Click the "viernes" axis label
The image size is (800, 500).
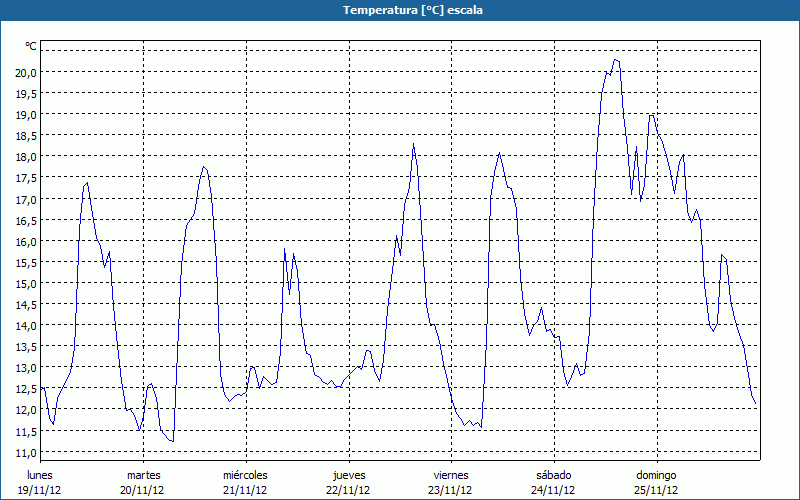(x=451, y=474)
